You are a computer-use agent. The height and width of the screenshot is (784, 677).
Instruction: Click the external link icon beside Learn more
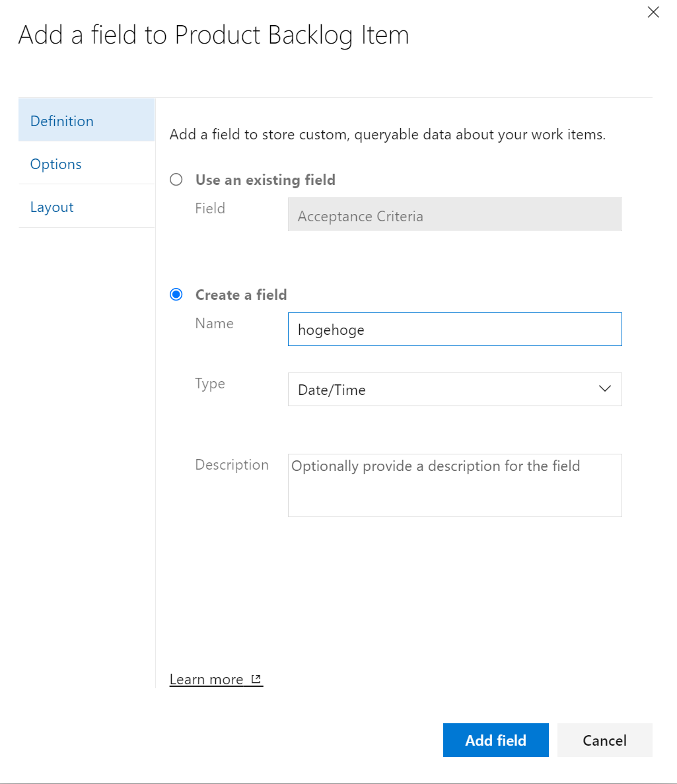tap(256, 679)
